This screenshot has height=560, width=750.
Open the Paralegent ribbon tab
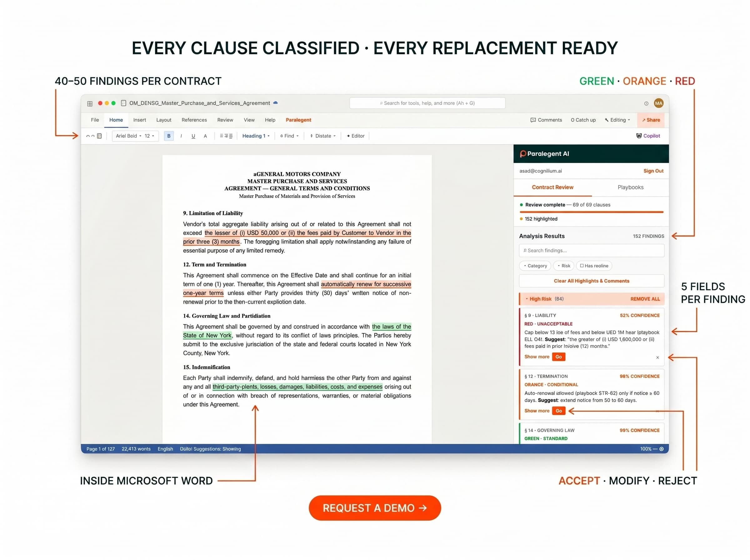(298, 120)
